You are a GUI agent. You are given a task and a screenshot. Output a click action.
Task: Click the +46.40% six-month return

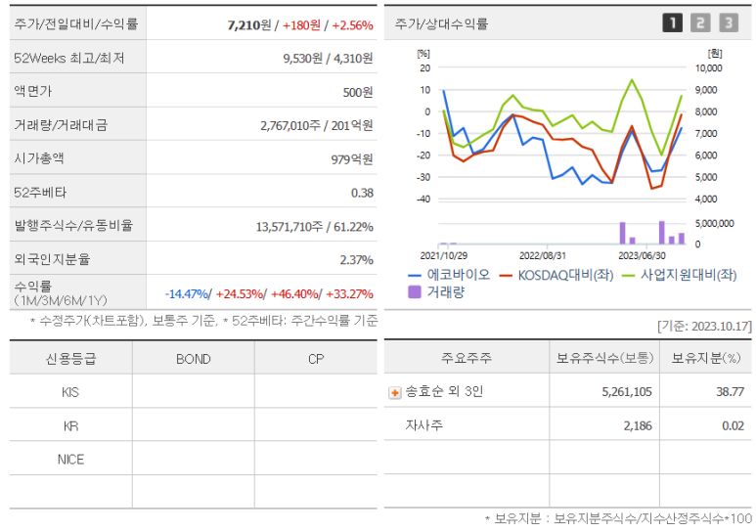coord(294,293)
